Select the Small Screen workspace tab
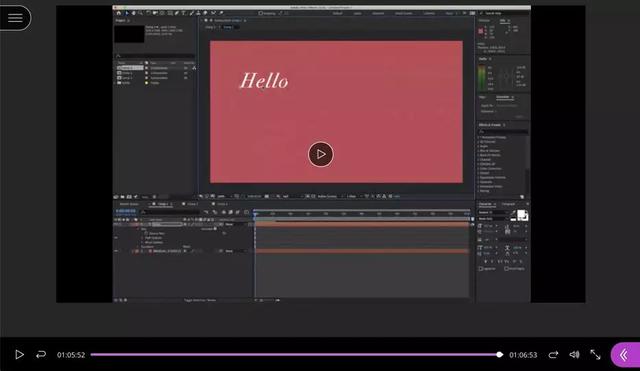Image resolution: width=640 pixels, height=371 pixels. [404, 13]
